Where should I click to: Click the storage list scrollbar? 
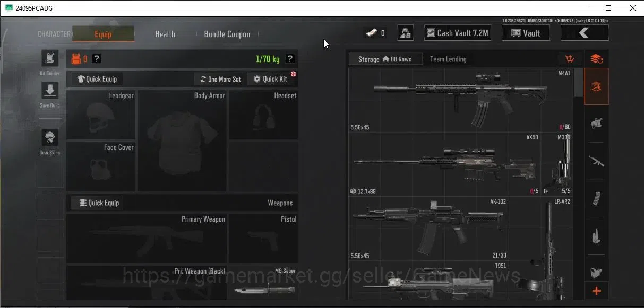[x=578, y=83]
